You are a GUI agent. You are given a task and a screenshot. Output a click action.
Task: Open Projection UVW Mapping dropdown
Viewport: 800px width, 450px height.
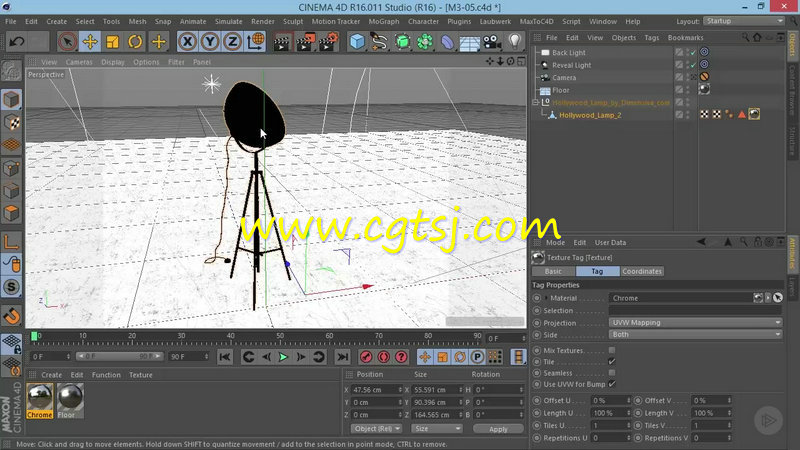695,322
